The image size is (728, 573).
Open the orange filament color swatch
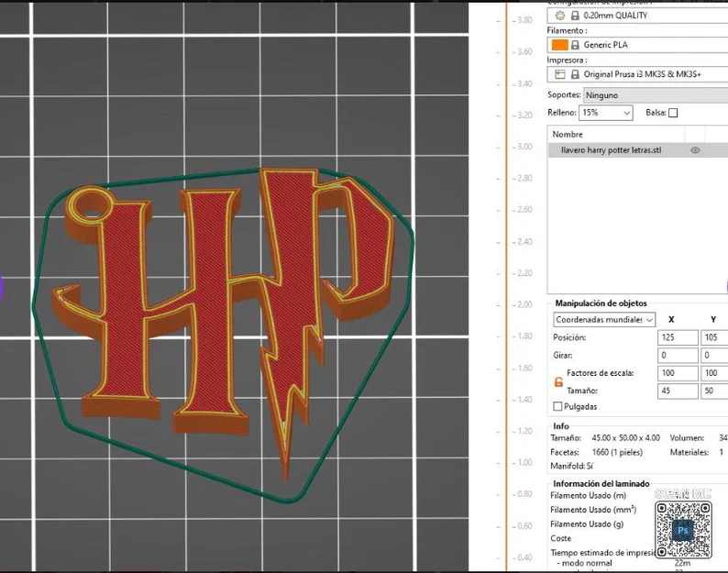point(559,45)
